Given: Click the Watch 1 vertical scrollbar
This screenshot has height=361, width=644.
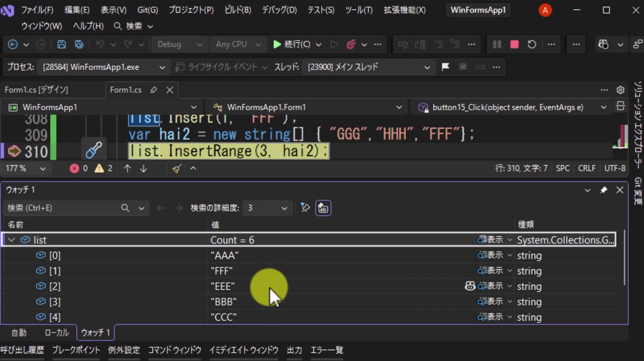Looking at the screenshot, I should (x=624, y=258).
